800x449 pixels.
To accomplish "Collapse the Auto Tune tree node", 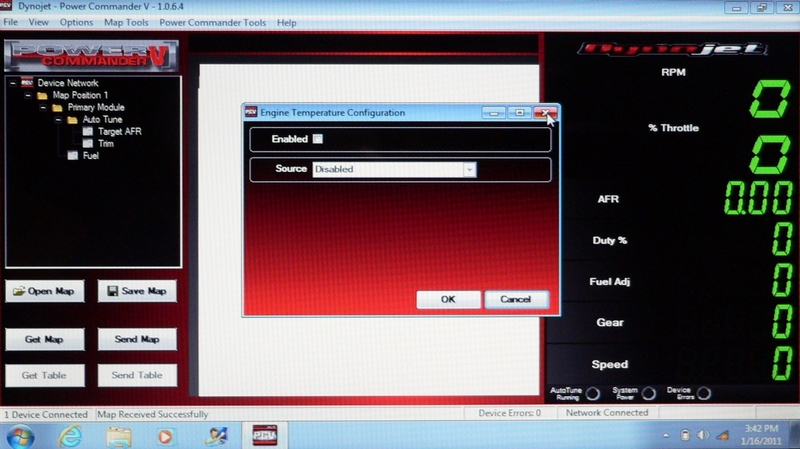I will click(x=58, y=119).
